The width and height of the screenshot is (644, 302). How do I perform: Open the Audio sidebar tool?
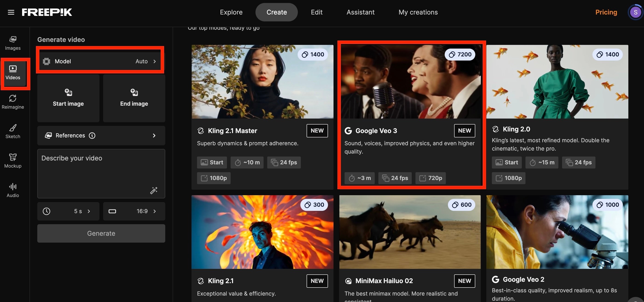tap(13, 191)
